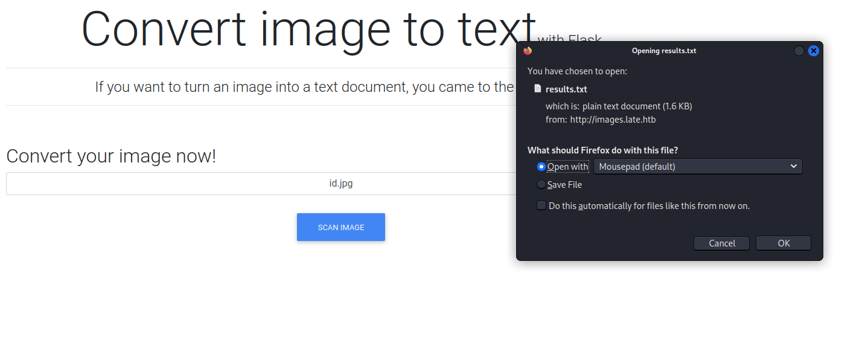Image resolution: width=868 pixels, height=360 pixels.
Task: Click the 'Opening results.txt' dialog title
Action: click(663, 51)
